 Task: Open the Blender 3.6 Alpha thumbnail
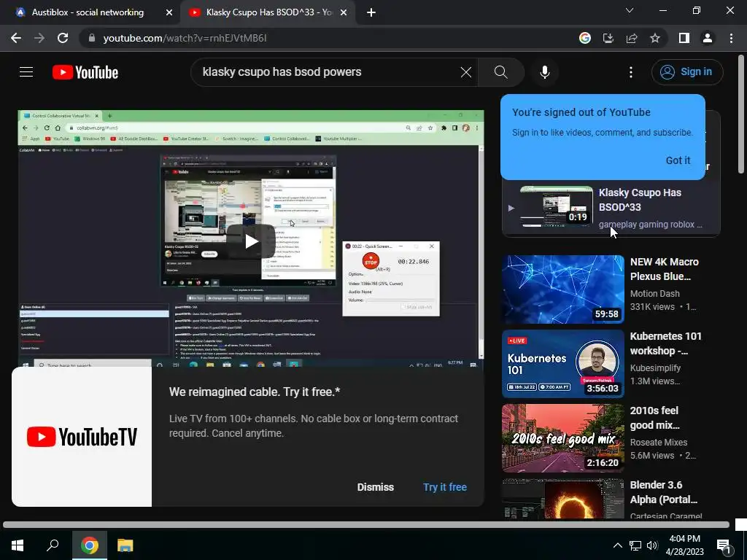[x=562, y=499]
